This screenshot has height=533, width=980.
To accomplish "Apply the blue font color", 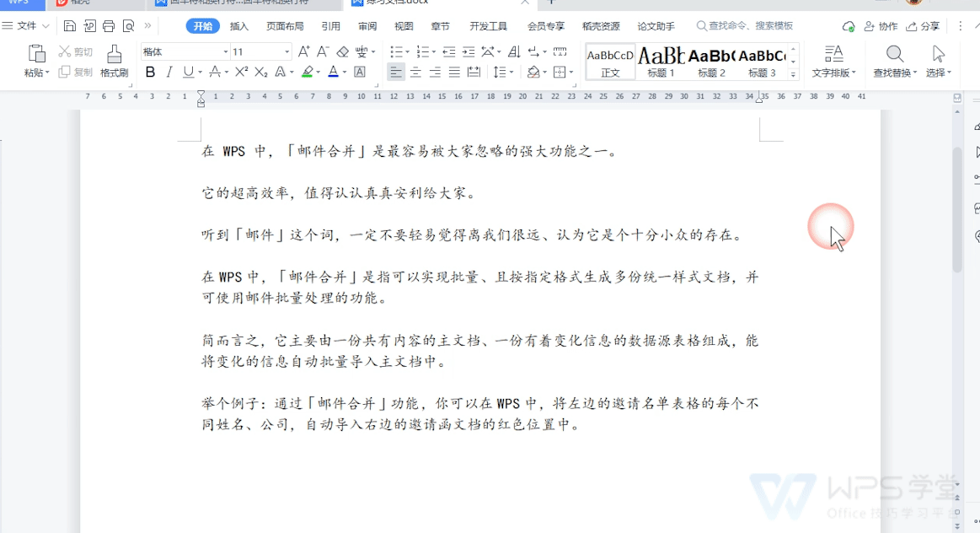I will coord(333,72).
